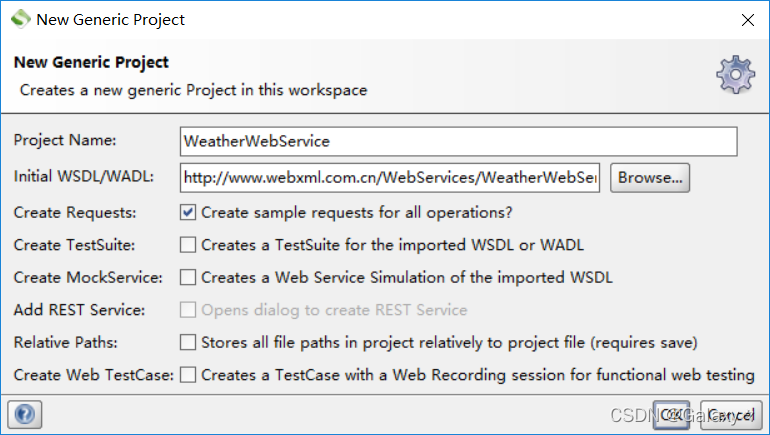Enable Create TestSuite checkbox

[x=188, y=245]
